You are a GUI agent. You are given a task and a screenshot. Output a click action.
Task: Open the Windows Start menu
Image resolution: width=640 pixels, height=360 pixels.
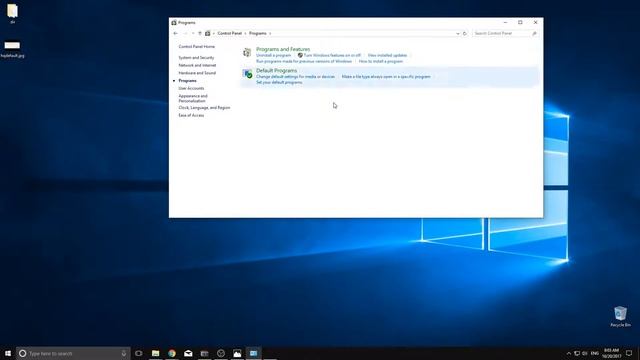pyautogui.click(x=8, y=353)
